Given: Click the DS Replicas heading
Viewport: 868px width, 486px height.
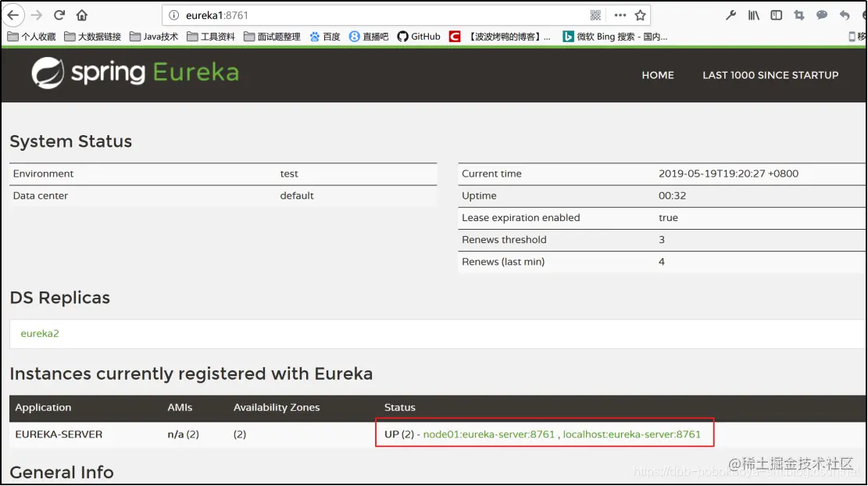Looking at the screenshot, I should point(60,298).
